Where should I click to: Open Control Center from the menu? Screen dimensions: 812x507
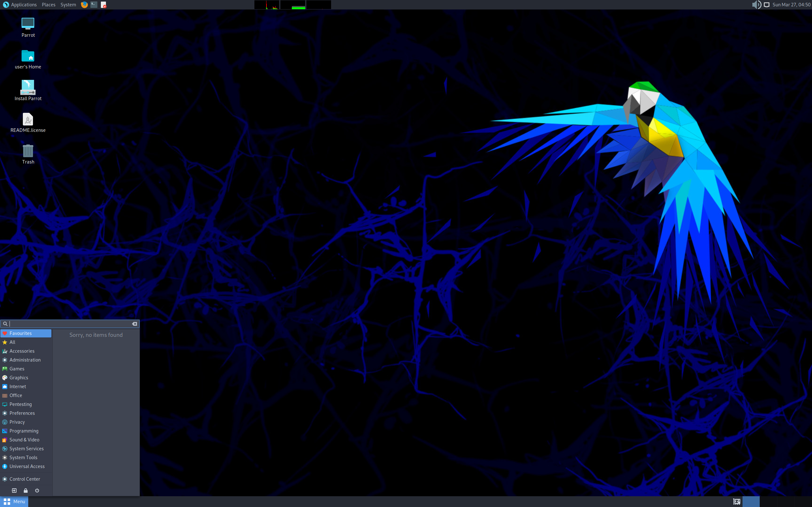24,479
